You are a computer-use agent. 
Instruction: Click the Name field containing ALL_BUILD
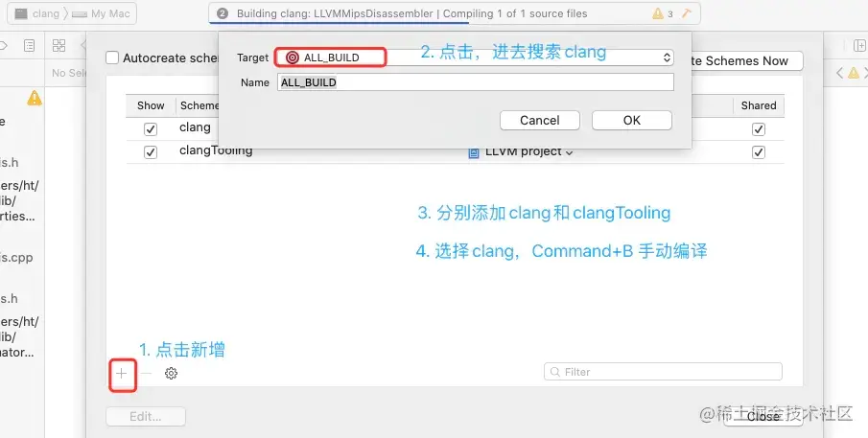point(476,82)
